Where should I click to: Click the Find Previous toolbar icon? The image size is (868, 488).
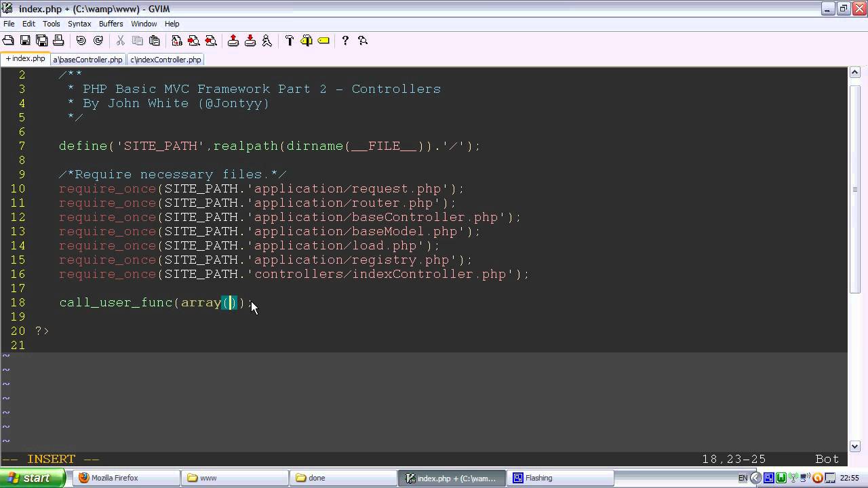(211, 41)
